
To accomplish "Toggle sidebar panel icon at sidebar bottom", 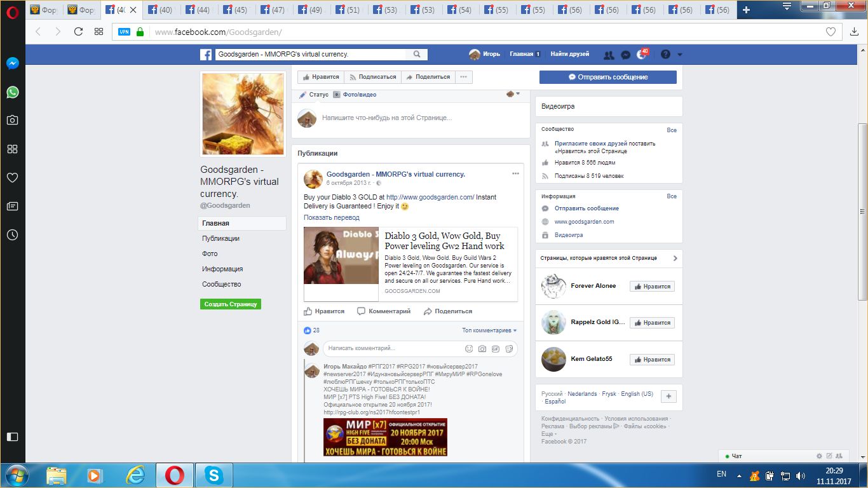I will 12,437.
